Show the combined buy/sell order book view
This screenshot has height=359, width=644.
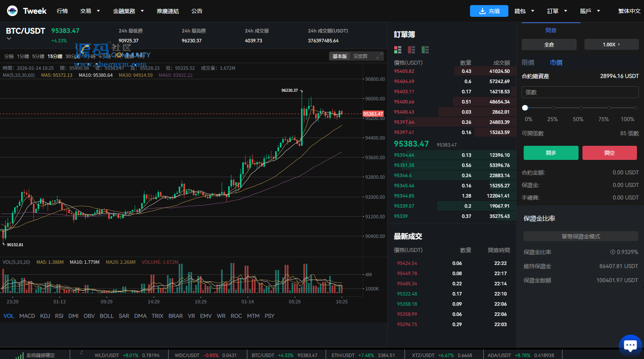point(397,50)
